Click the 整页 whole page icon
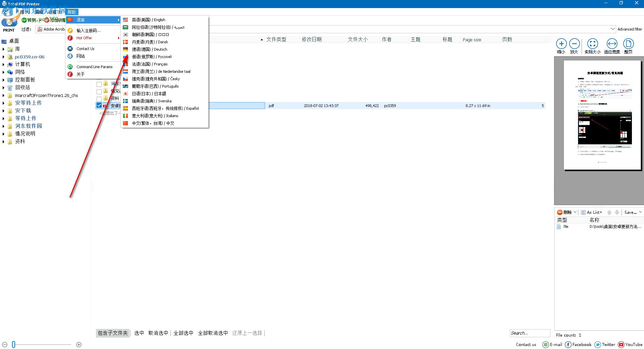 click(x=629, y=44)
